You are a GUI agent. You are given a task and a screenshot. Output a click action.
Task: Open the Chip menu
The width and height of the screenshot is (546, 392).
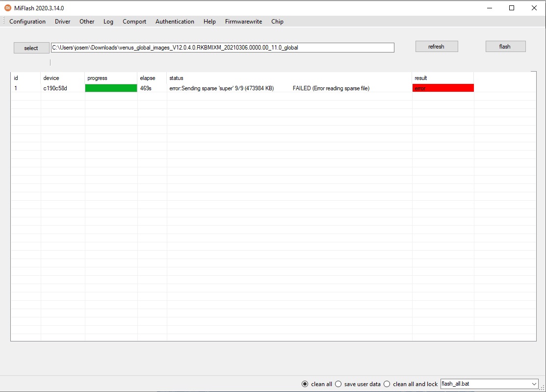pos(277,22)
